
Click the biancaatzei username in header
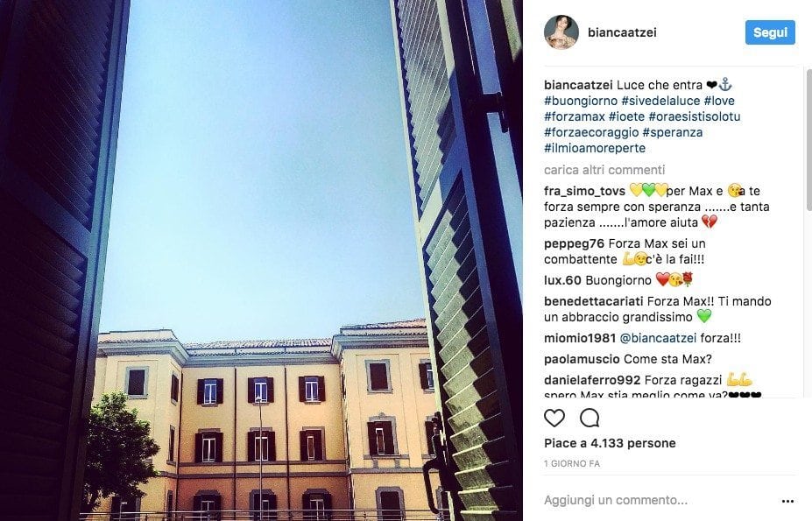point(622,32)
